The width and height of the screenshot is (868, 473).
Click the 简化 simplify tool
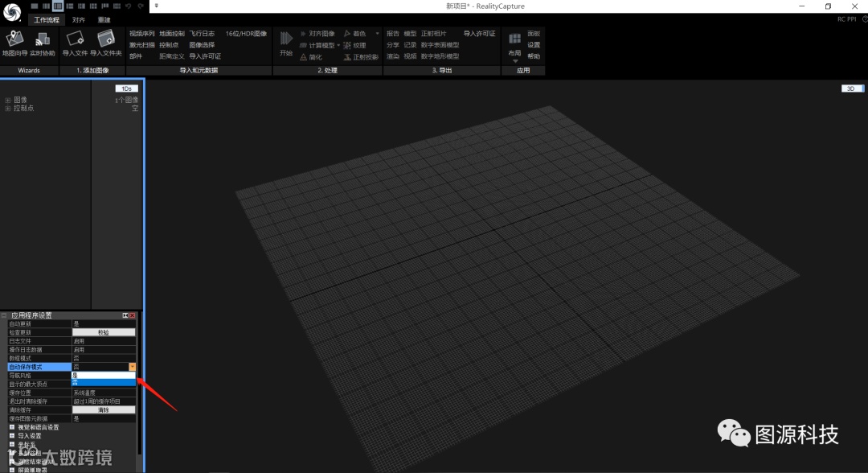[x=311, y=57]
